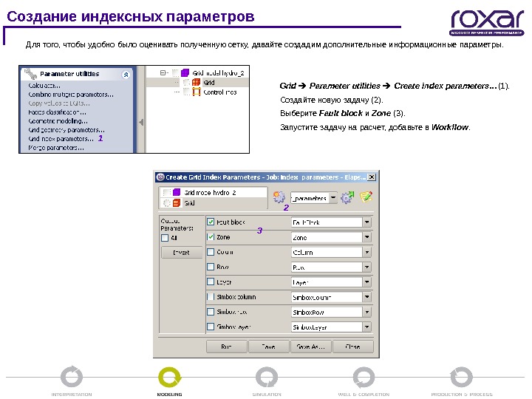
Task: Open the SimboxRow dropdown arrow
Action: pyautogui.click(x=366, y=312)
